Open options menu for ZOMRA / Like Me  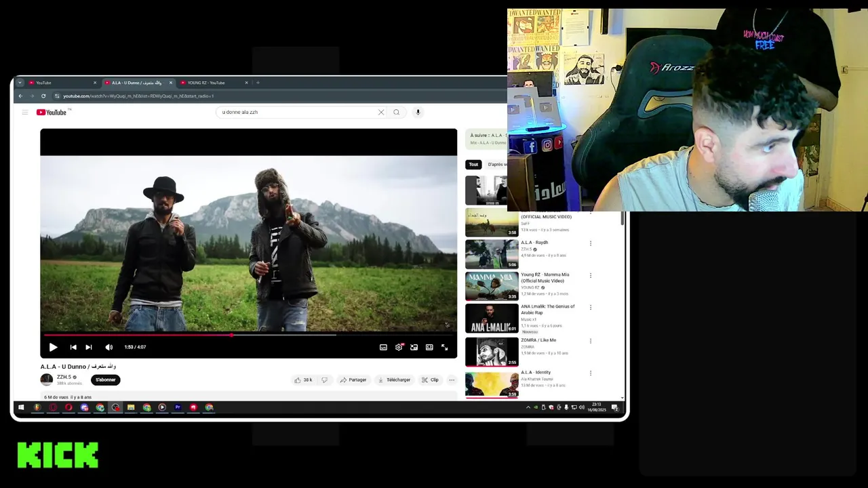[x=591, y=341]
